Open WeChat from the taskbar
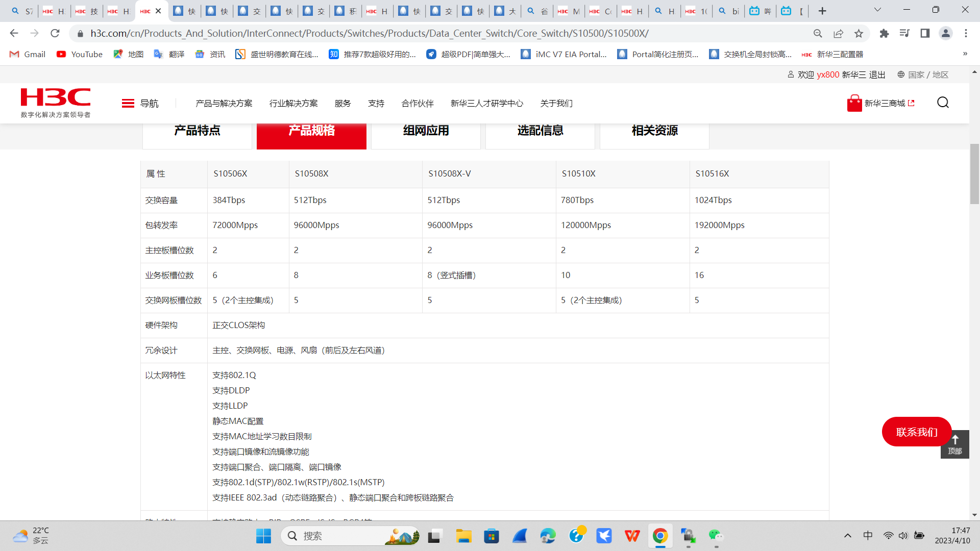The width and height of the screenshot is (980, 551). (x=716, y=536)
